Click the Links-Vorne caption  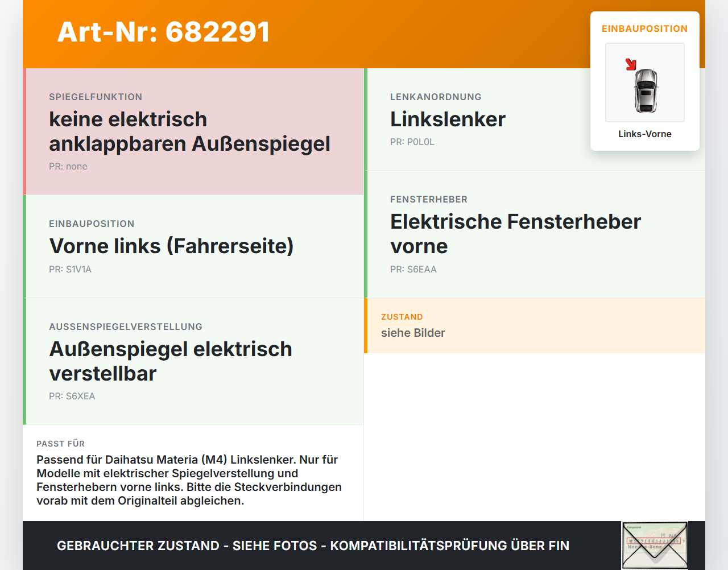[x=645, y=134]
